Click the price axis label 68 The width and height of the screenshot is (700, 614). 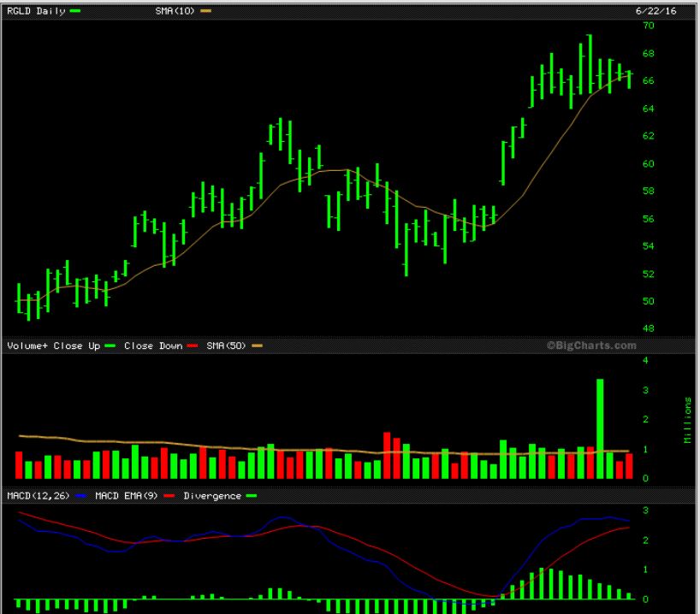pos(648,53)
